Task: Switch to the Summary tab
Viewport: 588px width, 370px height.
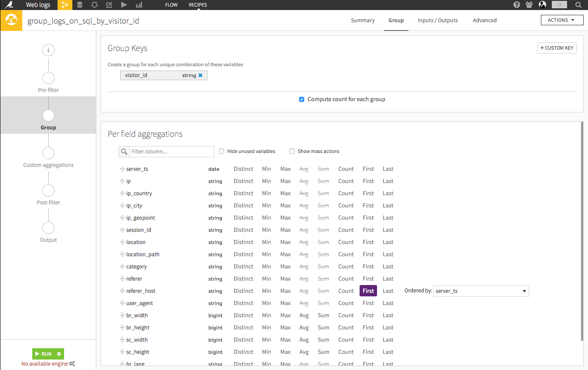Action: 363,20
